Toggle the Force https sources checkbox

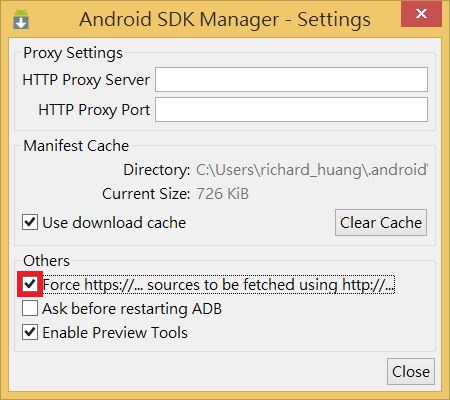(x=30, y=284)
